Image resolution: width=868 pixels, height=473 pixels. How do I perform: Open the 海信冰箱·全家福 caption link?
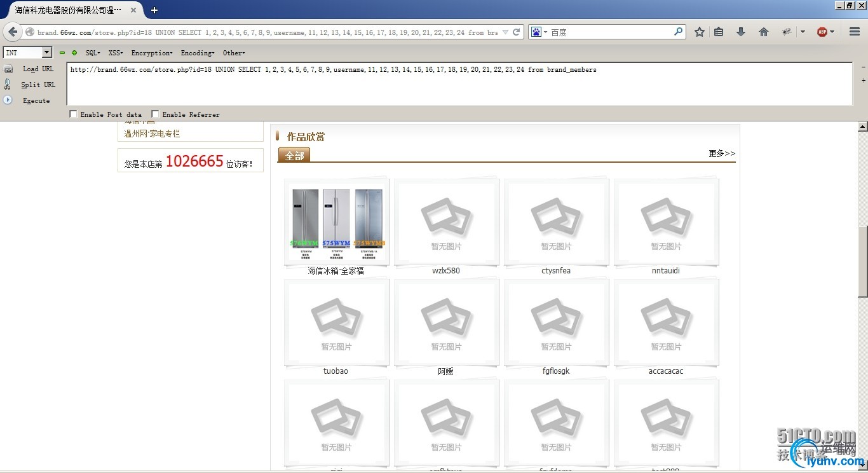[336, 271]
